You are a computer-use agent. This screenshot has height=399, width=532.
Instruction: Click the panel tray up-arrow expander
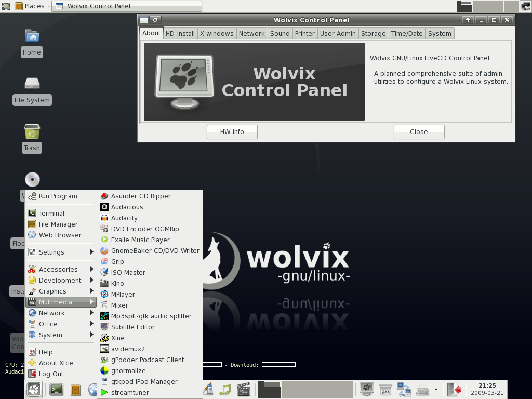(x=436, y=390)
